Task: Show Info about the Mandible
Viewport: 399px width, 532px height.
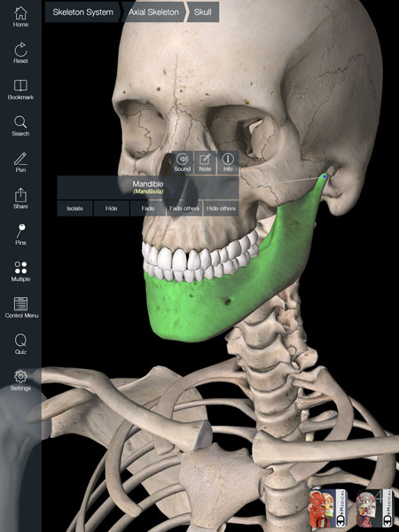Action: (x=228, y=163)
